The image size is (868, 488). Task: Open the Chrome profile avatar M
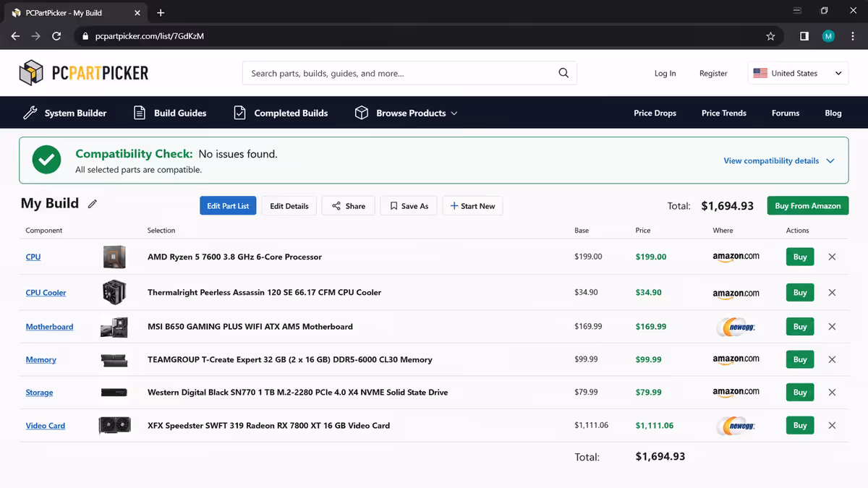pos(829,36)
